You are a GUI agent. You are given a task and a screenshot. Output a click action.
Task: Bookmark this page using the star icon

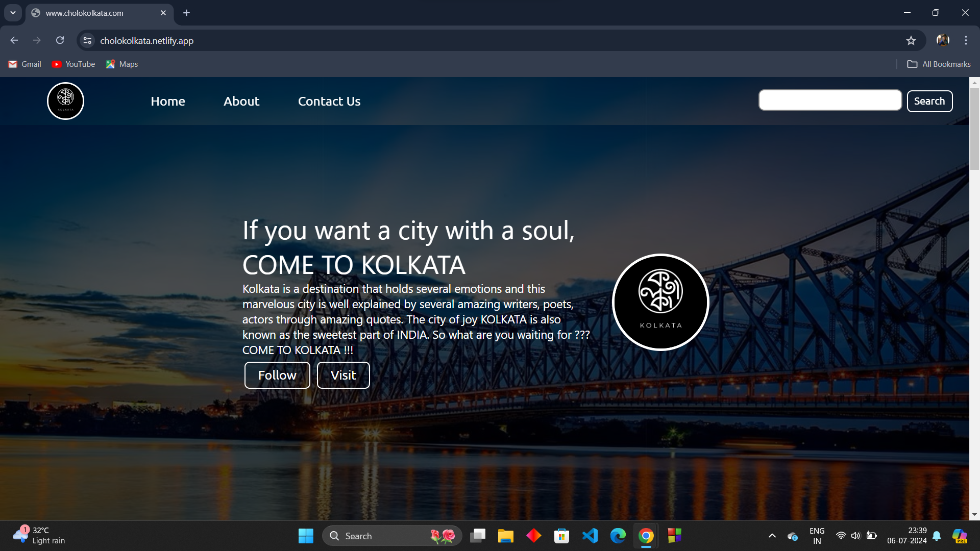click(x=912, y=40)
